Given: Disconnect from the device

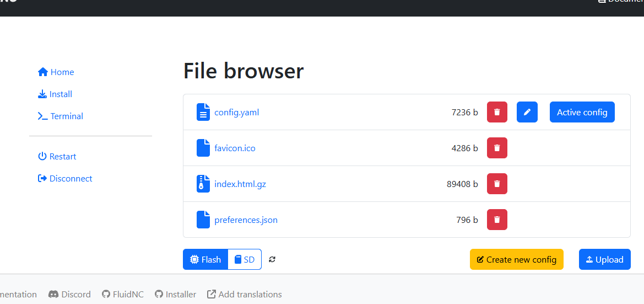Looking at the screenshot, I should (65, 179).
